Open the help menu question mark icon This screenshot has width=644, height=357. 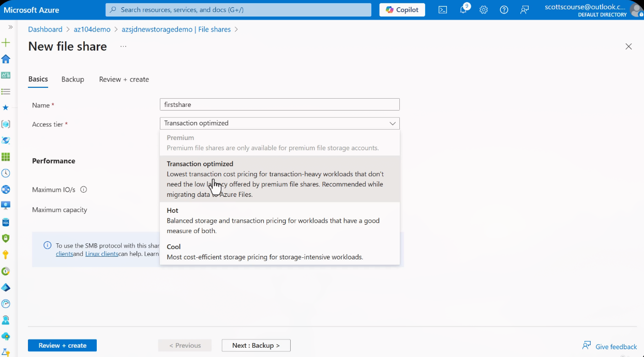(504, 9)
